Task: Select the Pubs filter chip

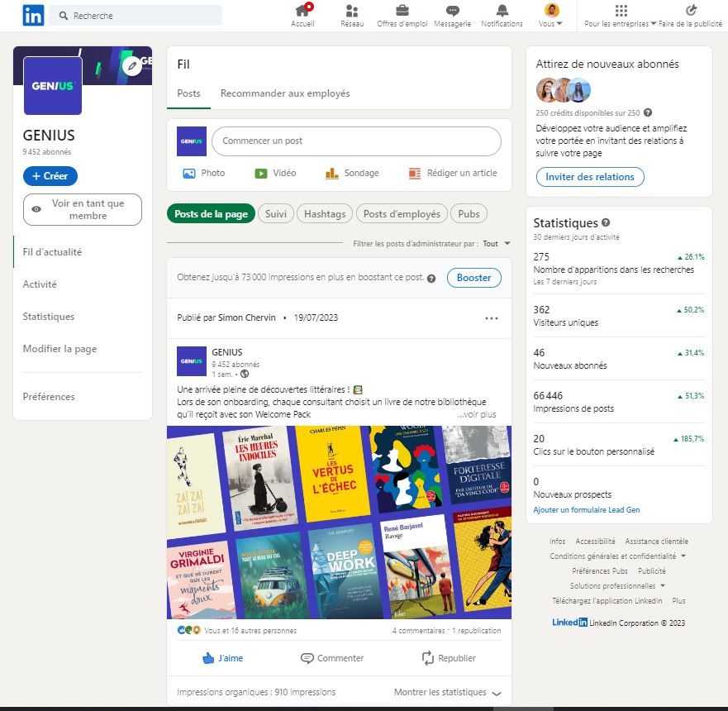Action: [469, 213]
